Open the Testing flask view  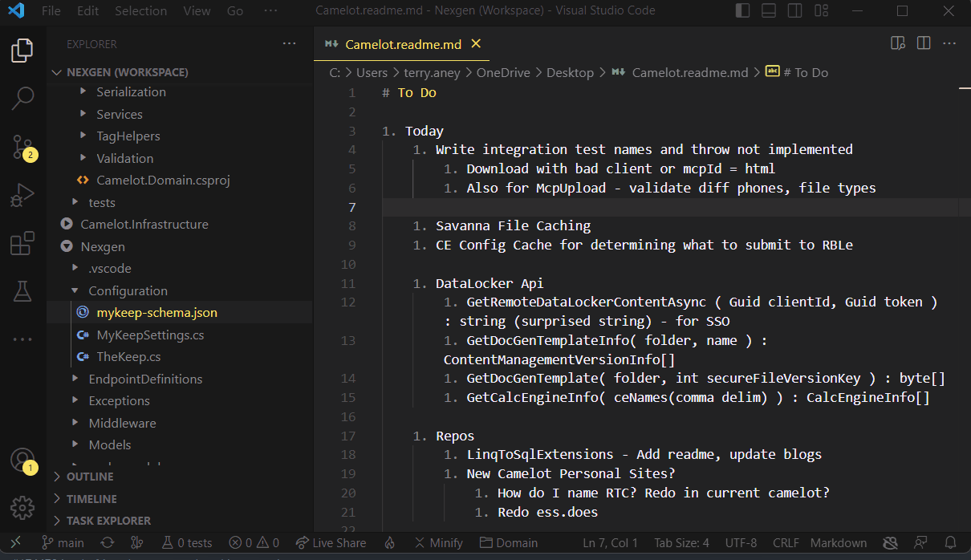click(22, 291)
